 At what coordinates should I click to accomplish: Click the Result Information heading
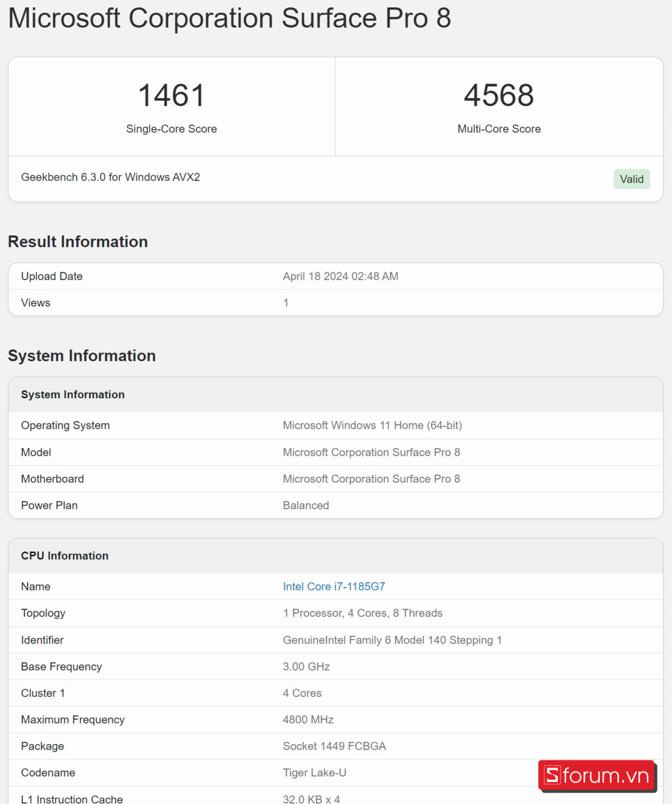[78, 241]
